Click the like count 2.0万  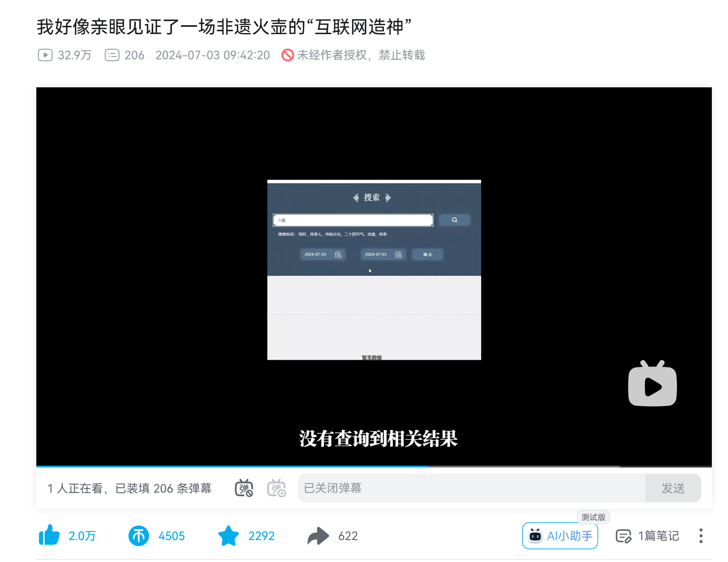[x=82, y=536]
